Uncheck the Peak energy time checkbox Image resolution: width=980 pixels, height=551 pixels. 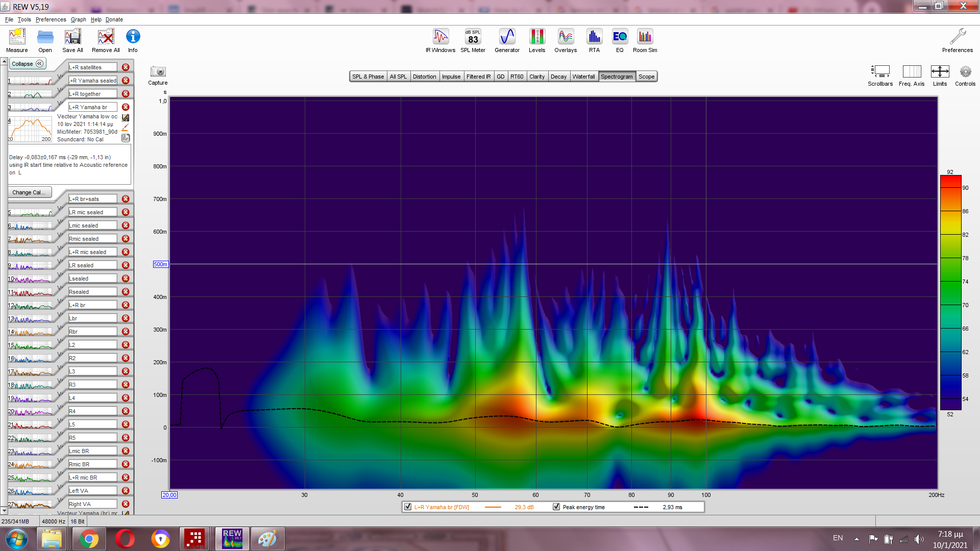556,507
